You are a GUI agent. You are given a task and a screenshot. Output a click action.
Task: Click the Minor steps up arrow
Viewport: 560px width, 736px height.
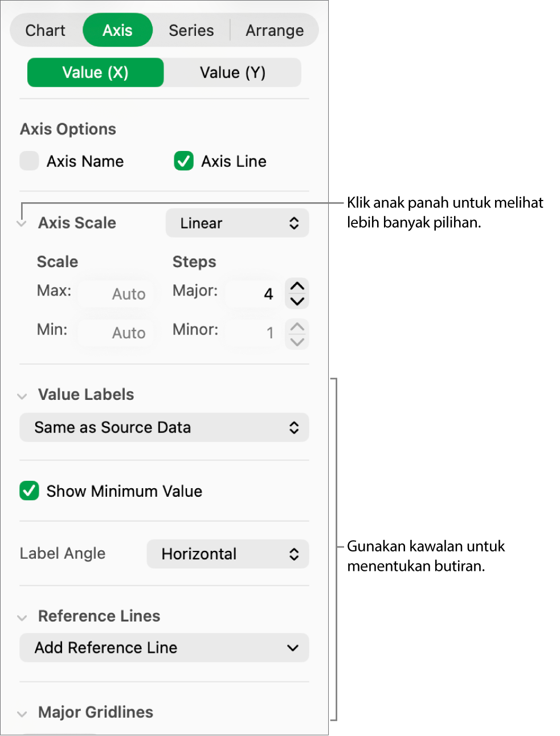297,327
